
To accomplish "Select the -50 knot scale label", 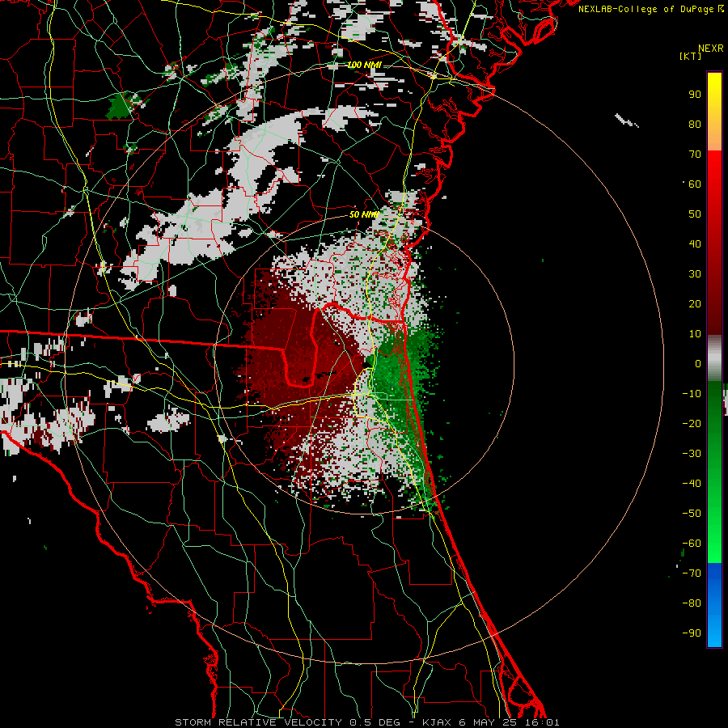I will click(x=692, y=514).
